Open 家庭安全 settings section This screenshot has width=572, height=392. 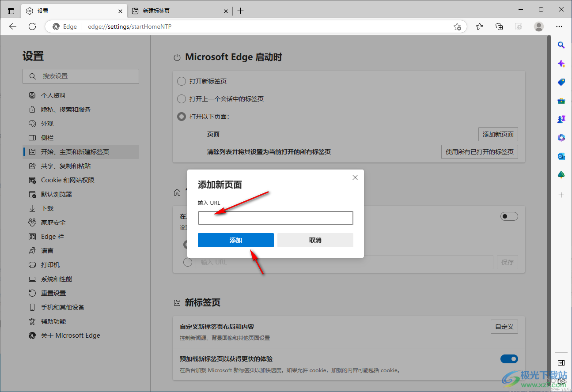point(81,222)
